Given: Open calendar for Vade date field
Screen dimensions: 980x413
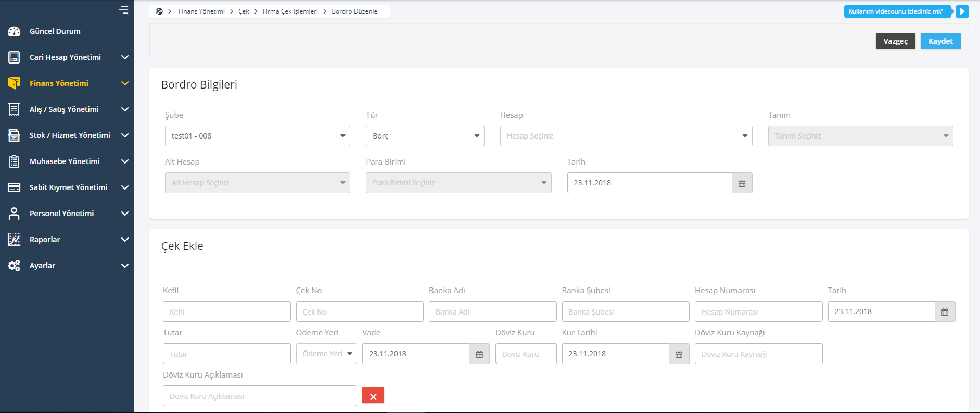Looking at the screenshot, I should click(x=479, y=354).
